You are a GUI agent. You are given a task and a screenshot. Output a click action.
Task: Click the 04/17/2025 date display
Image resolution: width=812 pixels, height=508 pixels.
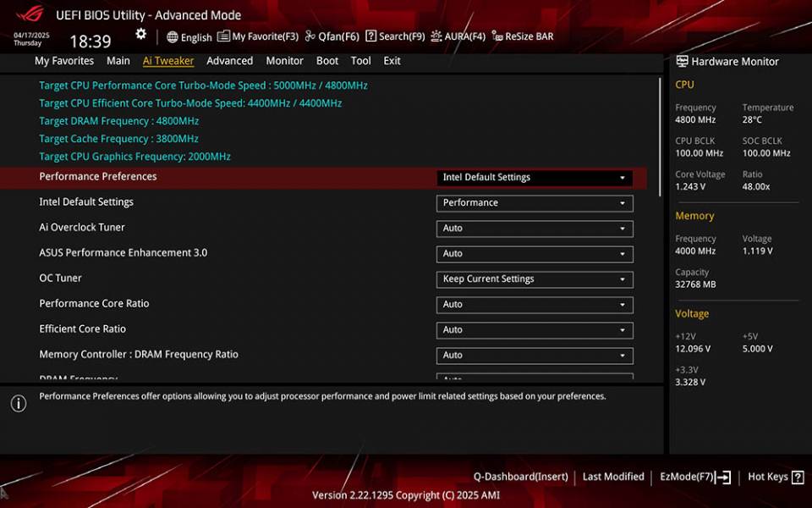(x=31, y=36)
